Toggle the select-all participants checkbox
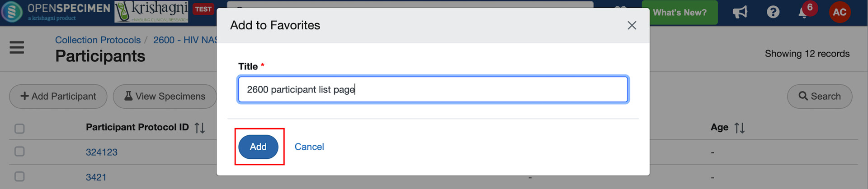The width and height of the screenshot is (868, 189). pyautogui.click(x=19, y=129)
